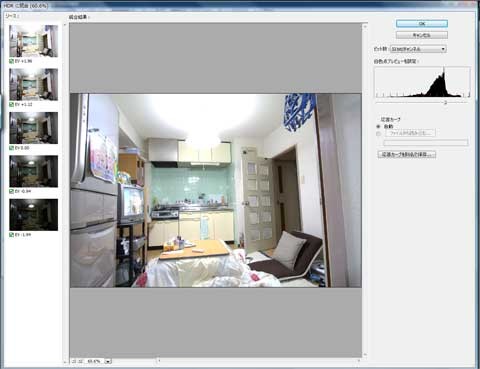Select the load-from-file response curve radio button
This screenshot has width=480, height=369.
(x=378, y=134)
